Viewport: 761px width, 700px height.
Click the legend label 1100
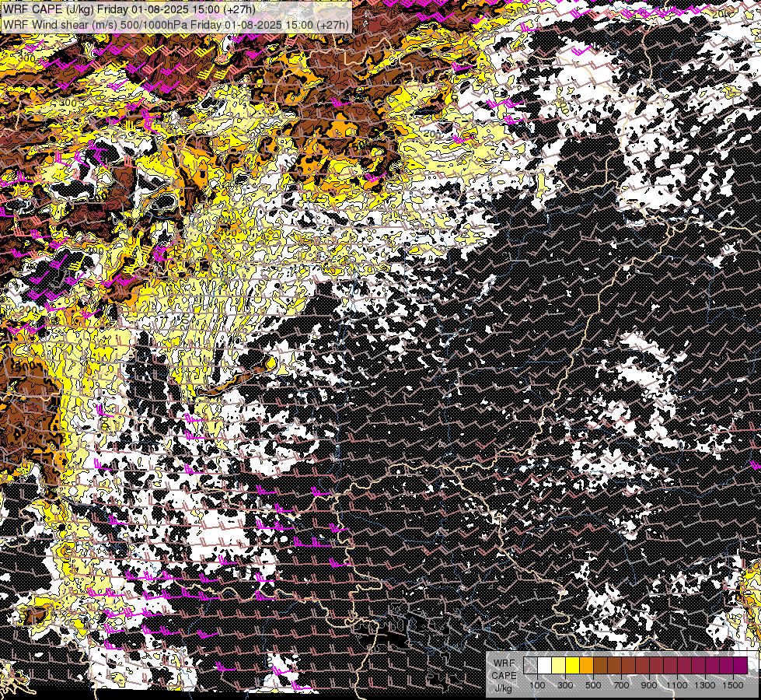(676, 685)
